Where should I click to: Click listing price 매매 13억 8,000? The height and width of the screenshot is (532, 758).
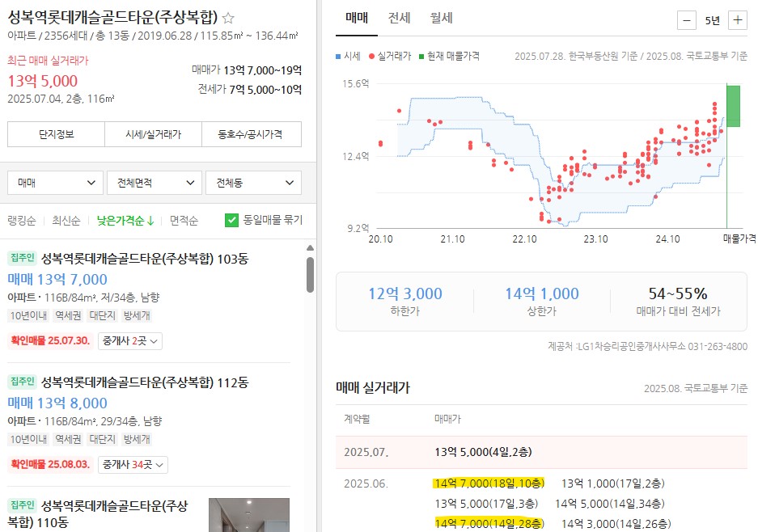coord(57,403)
